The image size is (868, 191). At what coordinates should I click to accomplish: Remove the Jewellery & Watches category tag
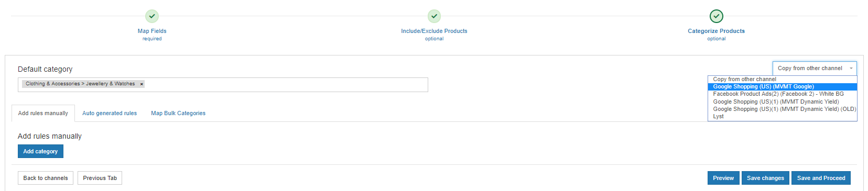pyautogui.click(x=142, y=84)
